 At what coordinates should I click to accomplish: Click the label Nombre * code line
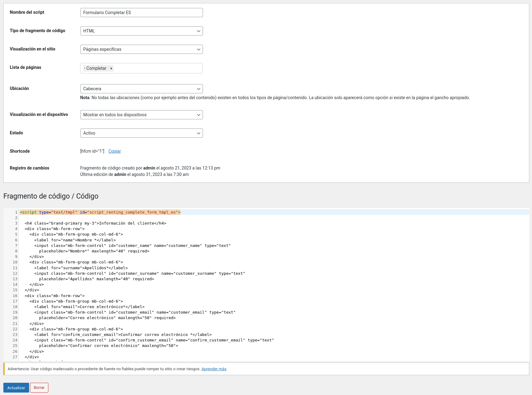click(x=75, y=240)
